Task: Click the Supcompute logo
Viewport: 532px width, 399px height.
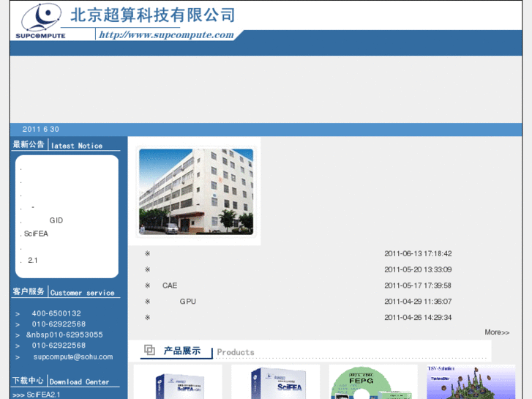Action: [x=41, y=21]
